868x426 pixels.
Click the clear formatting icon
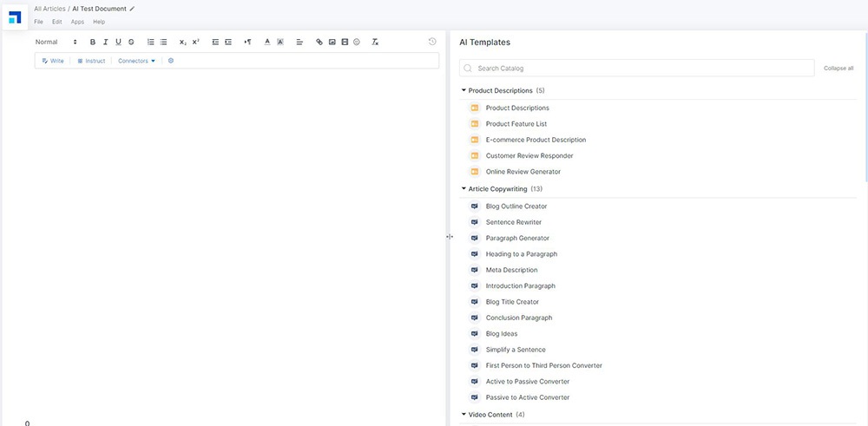click(374, 42)
